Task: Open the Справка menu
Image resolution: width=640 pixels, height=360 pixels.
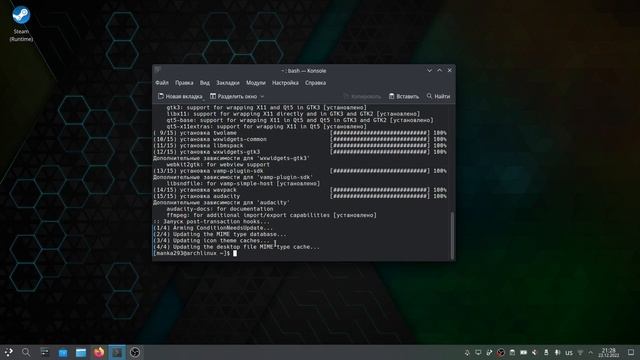Action: tap(315, 83)
